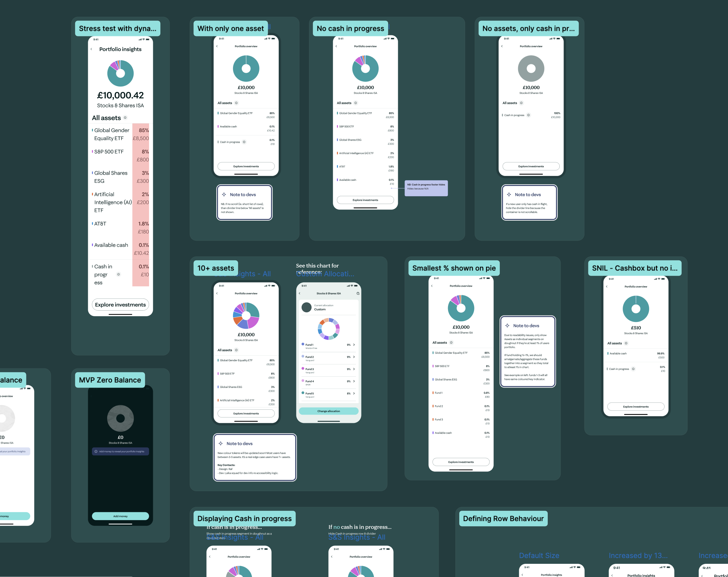Open Fund 2 row chevron
Image resolution: width=728 pixels, height=577 pixels.
(x=354, y=357)
